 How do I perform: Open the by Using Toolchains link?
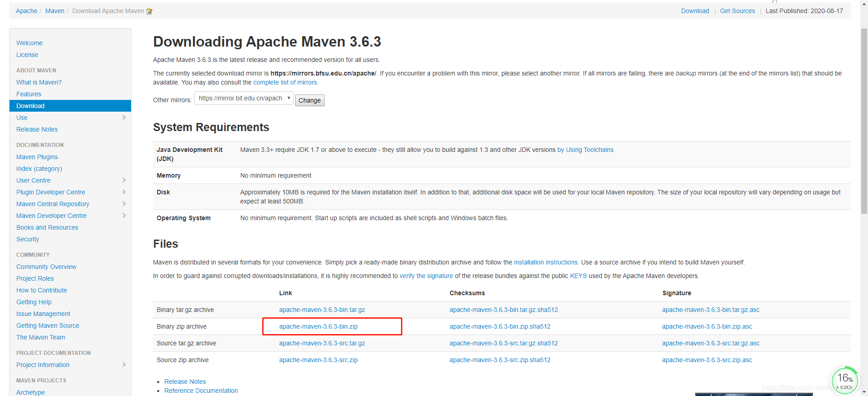tap(585, 150)
